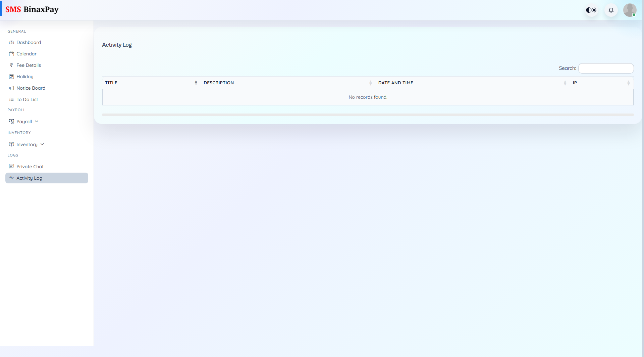Screen dimensions: 644x357
Task: Click the Search input field
Action: tap(606, 68)
